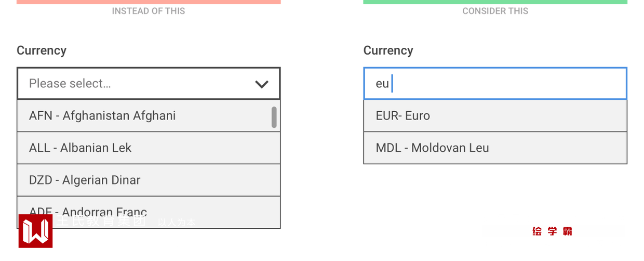Click the "王氏教育集团" watermark text

(x=101, y=221)
